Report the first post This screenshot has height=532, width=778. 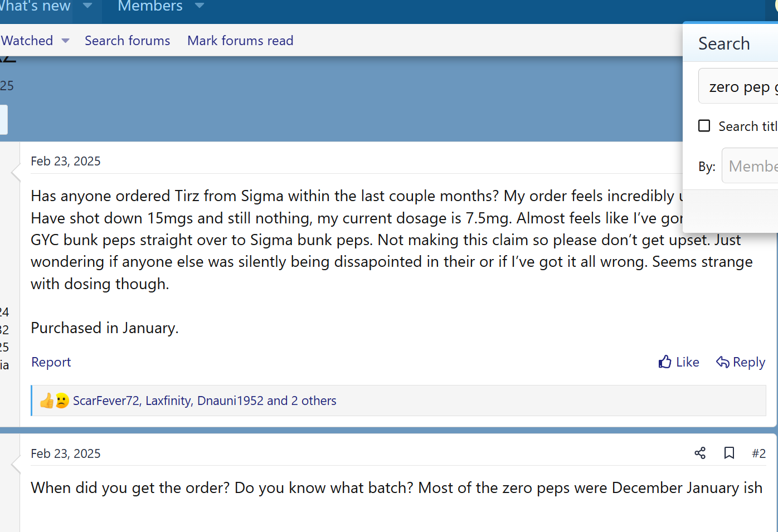(51, 362)
